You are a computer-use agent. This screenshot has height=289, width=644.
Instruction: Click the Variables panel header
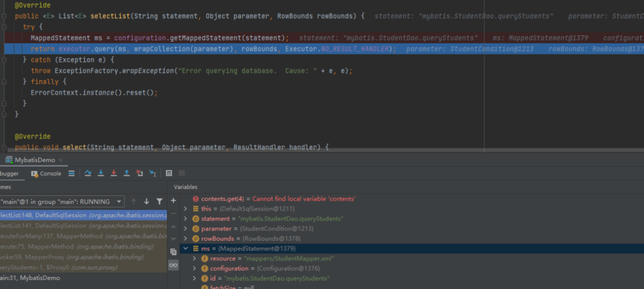click(x=185, y=187)
